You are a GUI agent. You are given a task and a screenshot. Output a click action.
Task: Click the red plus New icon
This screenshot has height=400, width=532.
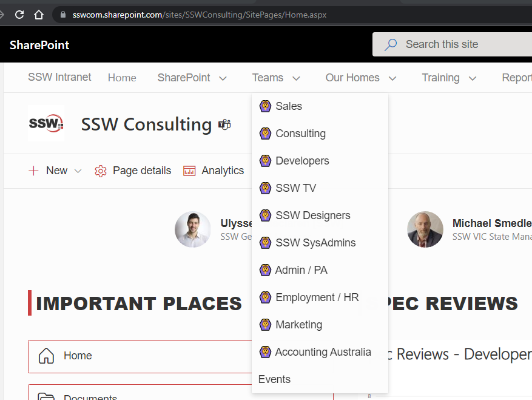[33, 171]
